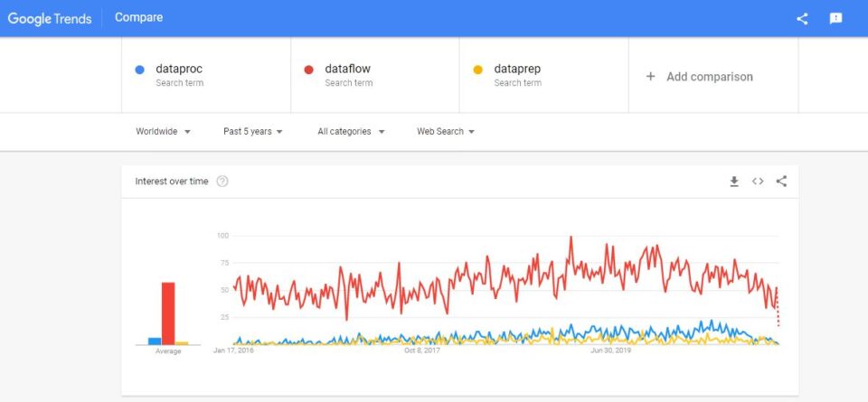Open the help icon beside Interest over time

click(222, 182)
